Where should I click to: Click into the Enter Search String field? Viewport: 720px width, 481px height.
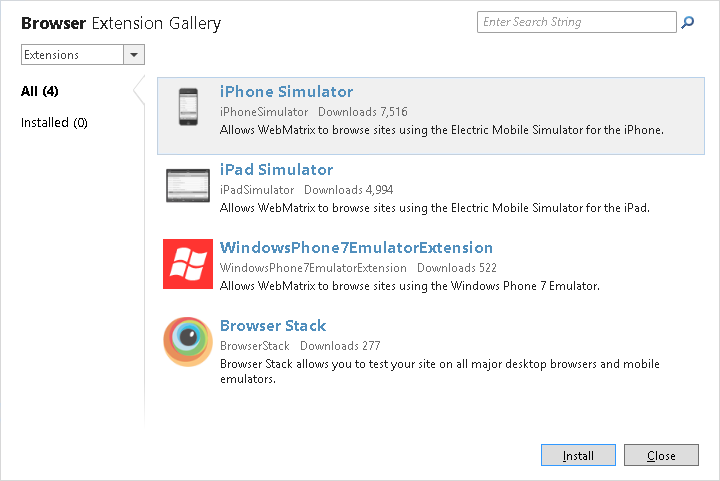pyautogui.click(x=577, y=22)
